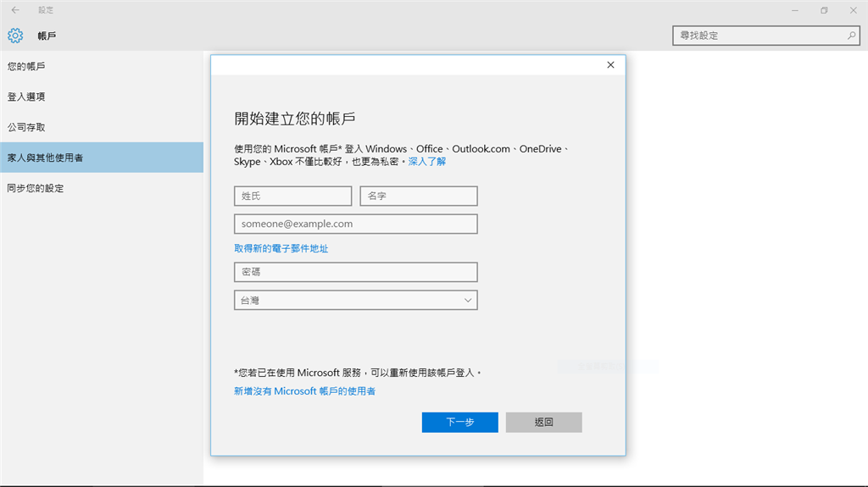The width and height of the screenshot is (868, 487).
Task: Select 公司存取 in the sidebar
Action: (x=102, y=127)
